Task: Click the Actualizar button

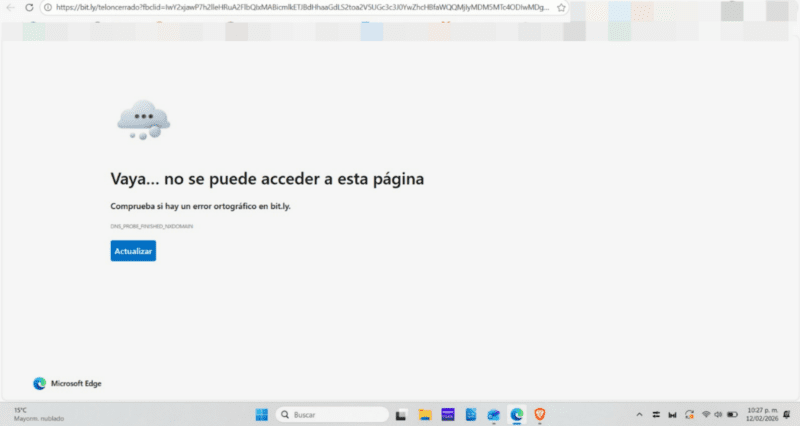Action: (x=133, y=251)
